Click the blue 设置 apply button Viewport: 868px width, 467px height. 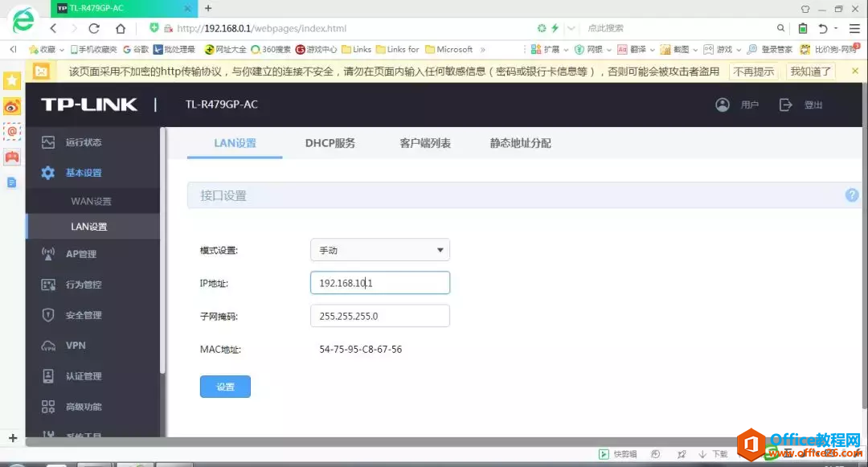(225, 387)
